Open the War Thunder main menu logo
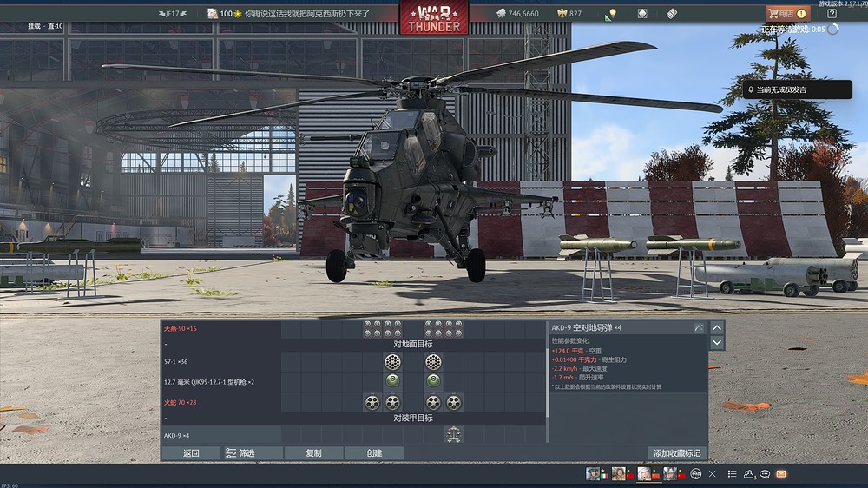Screen dimensions: 868x488 [x=434, y=18]
